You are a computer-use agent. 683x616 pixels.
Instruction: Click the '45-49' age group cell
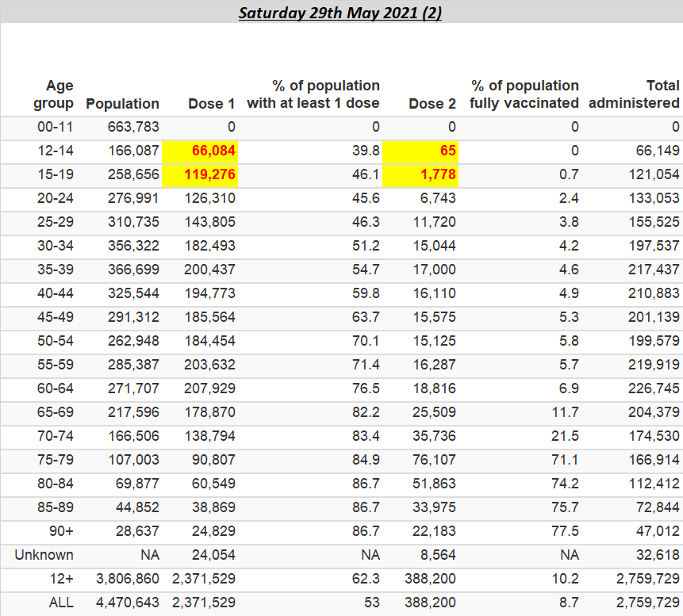(56, 317)
